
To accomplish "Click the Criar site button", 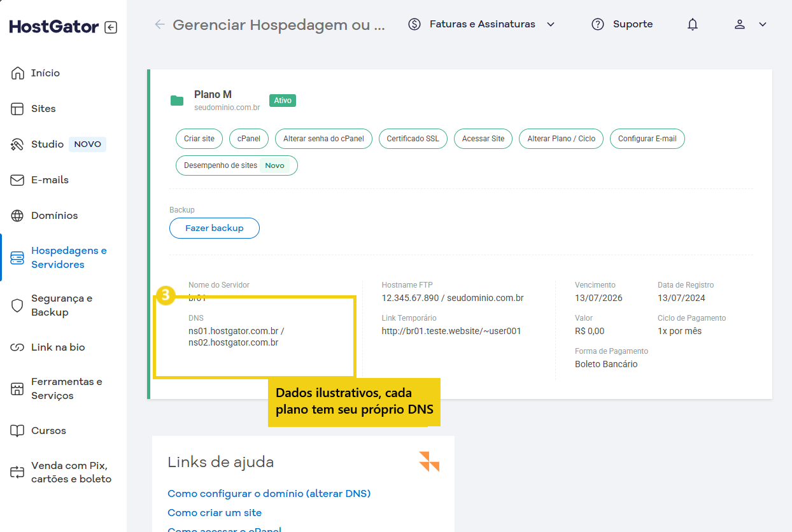I will tap(199, 139).
